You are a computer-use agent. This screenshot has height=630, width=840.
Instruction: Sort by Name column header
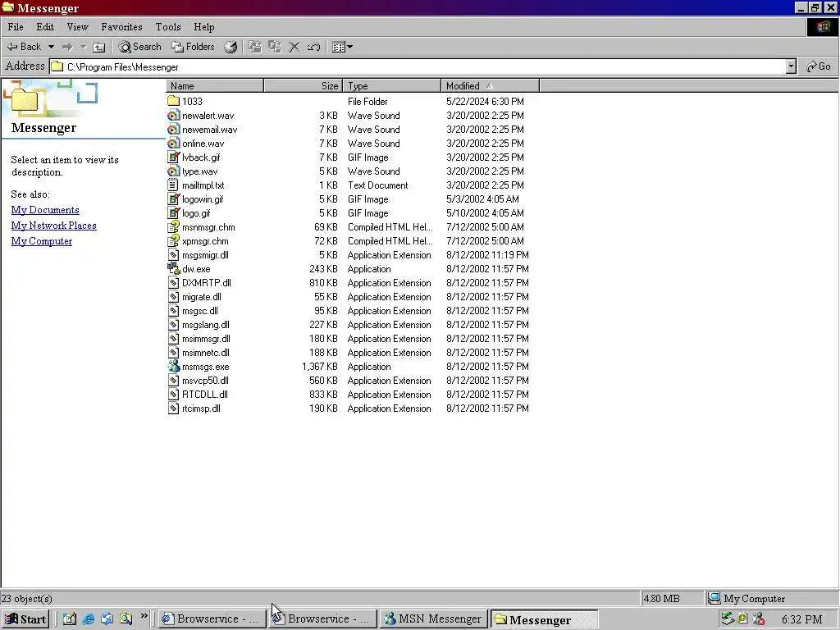click(x=215, y=85)
